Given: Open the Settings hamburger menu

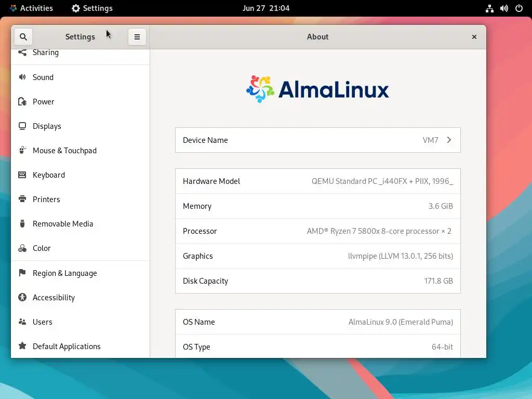Looking at the screenshot, I should pyautogui.click(x=137, y=37).
